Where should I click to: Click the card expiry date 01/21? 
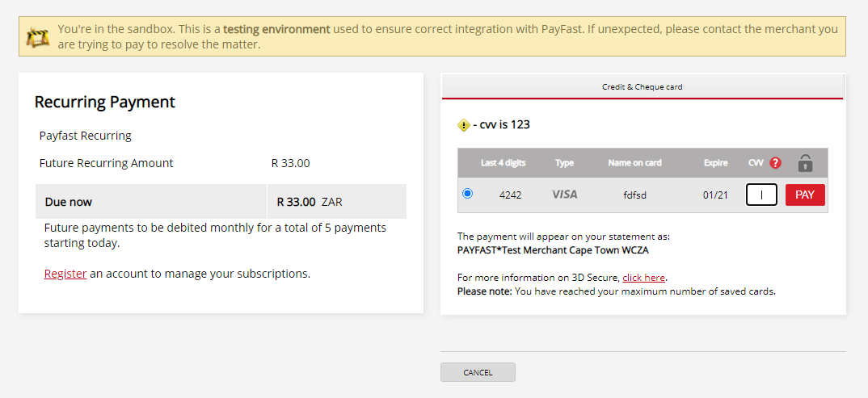click(715, 195)
